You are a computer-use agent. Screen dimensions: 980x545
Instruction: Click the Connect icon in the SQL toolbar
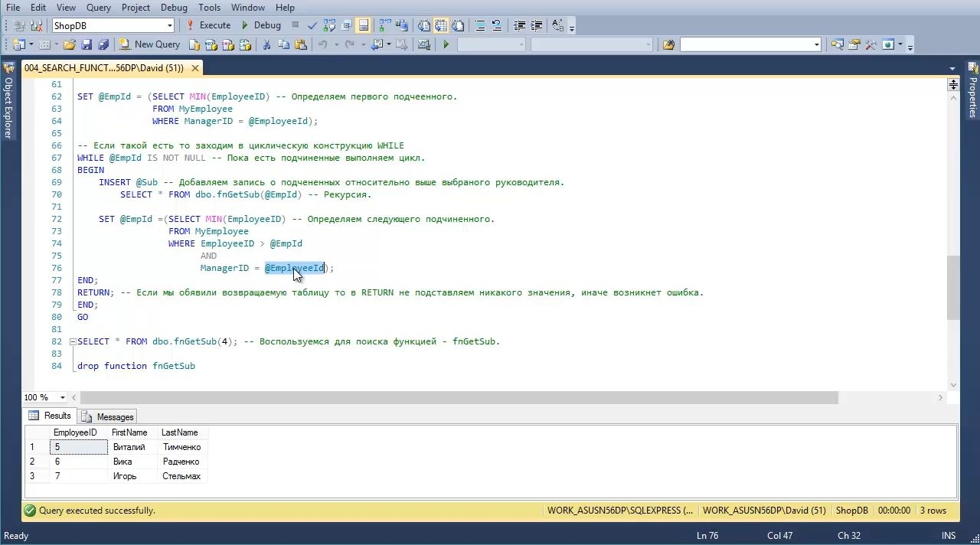tap(19, 25)
